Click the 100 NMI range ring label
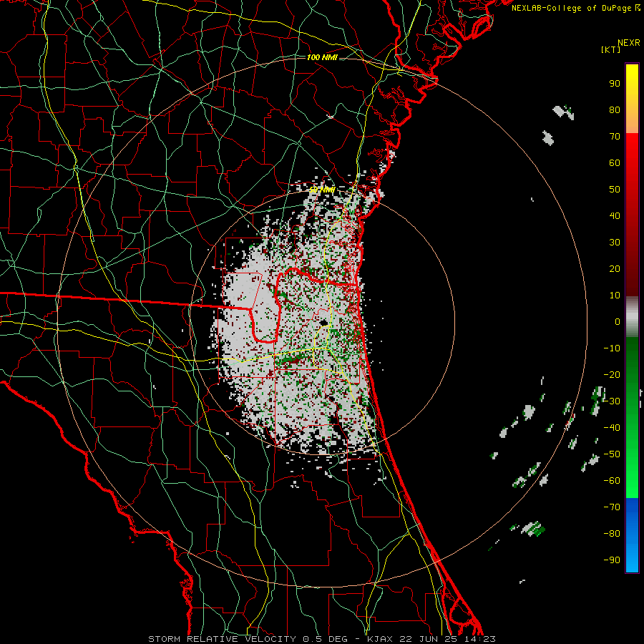 (322, 57)
